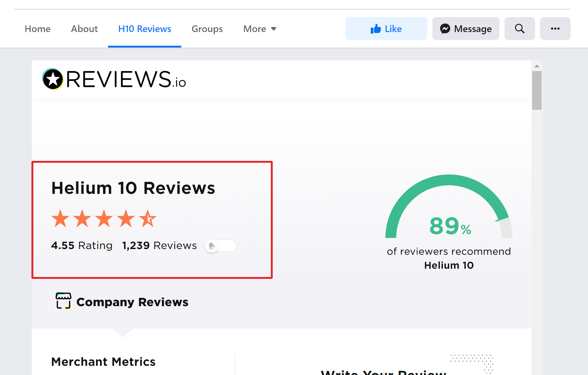Open the Home tab
The width and height of the screenshot is (588, 375).
[x=37, y=29]
